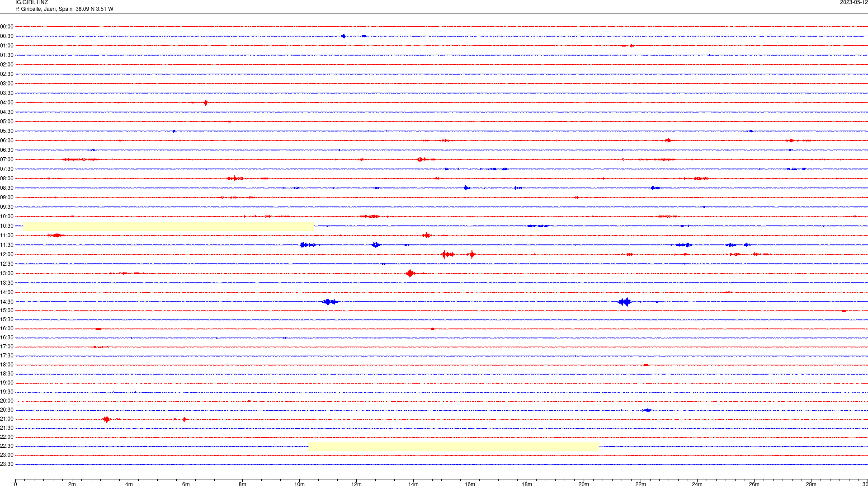Click the 22m tick label on time axis

click(641, 484)
